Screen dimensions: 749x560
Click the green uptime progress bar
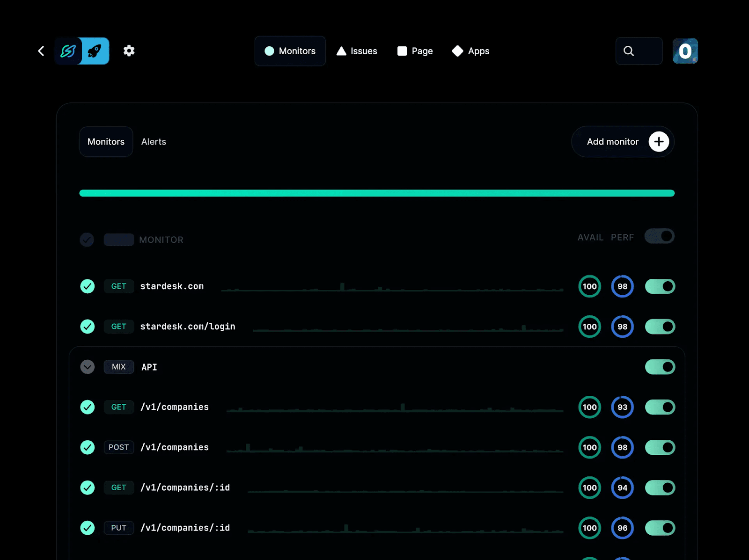pyautogui.click(x=377, y=193)
